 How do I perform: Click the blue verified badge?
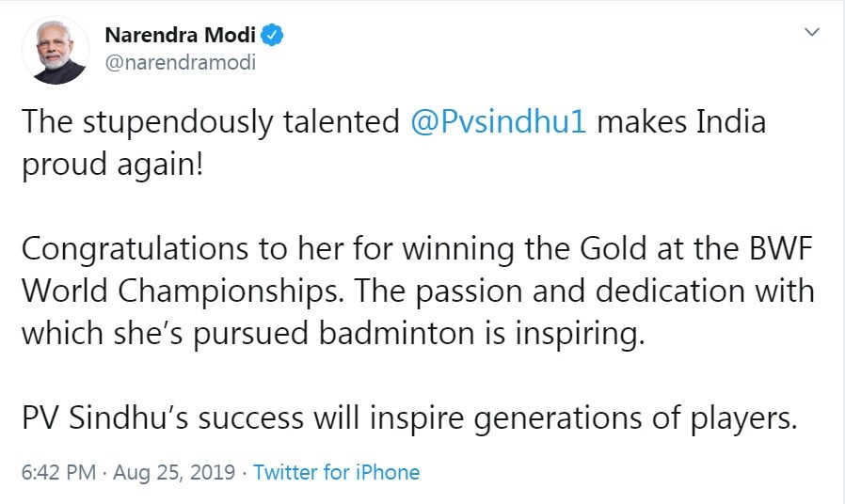[x=272, y=35]
